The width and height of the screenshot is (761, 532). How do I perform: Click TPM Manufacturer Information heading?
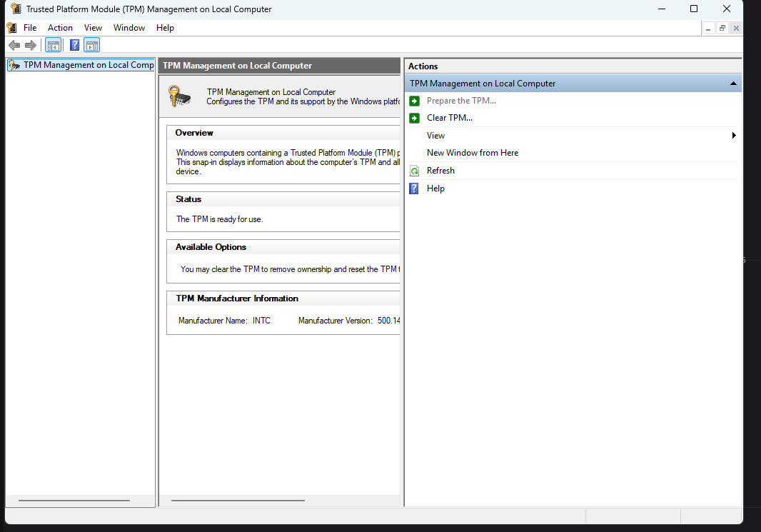tap(237, 298)
